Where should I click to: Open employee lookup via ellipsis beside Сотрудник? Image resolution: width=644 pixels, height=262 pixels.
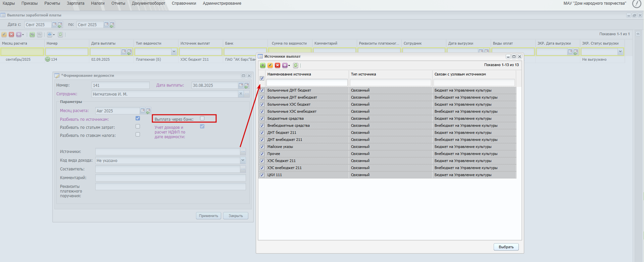(x=247, y=94)
